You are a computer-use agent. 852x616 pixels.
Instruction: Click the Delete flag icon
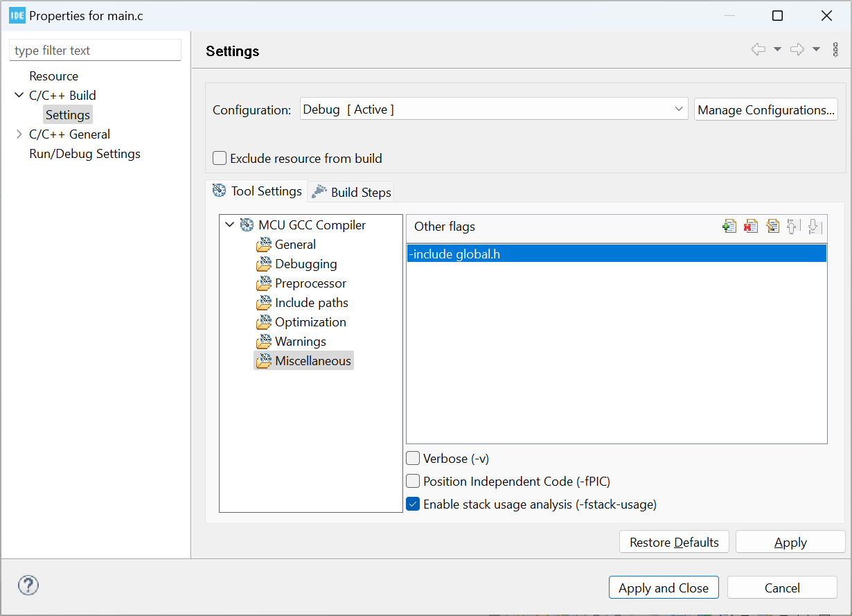[751, 226]
